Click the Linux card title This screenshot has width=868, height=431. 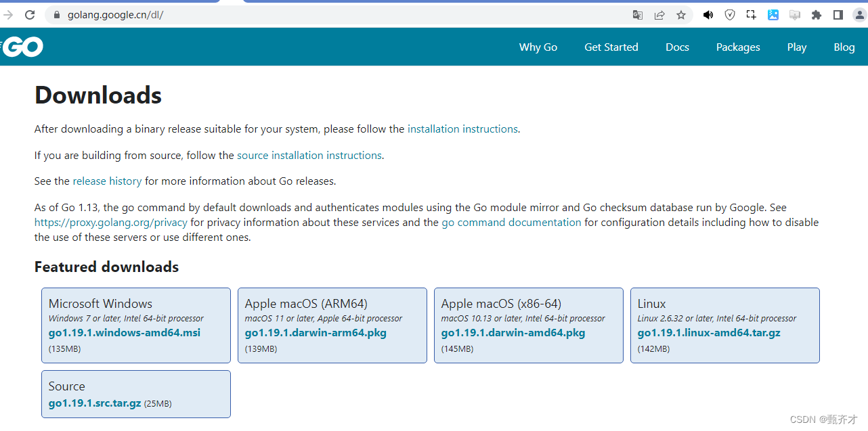pos(651,304)
